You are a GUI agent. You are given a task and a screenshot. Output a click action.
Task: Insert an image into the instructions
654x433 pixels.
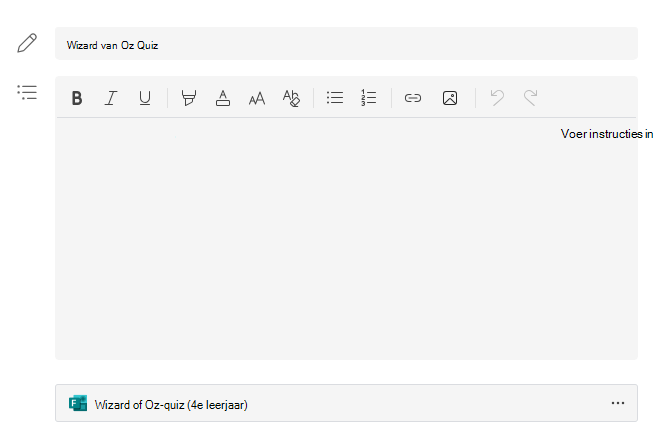450,98
